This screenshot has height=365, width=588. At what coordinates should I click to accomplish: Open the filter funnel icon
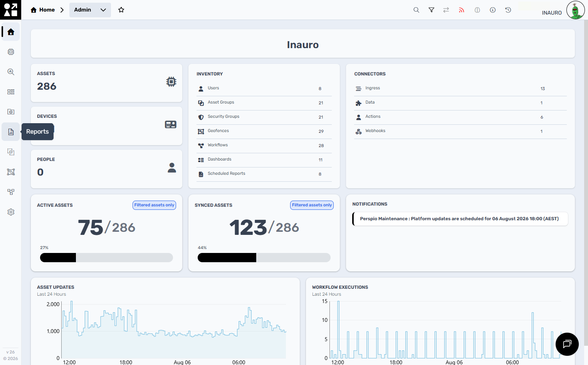432,10
